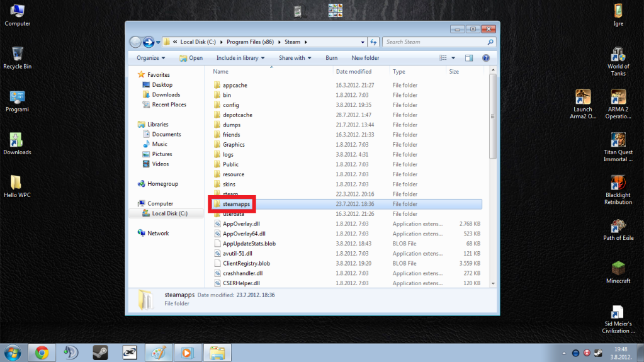Show hidden system tray icons

[x=564, y=353]
